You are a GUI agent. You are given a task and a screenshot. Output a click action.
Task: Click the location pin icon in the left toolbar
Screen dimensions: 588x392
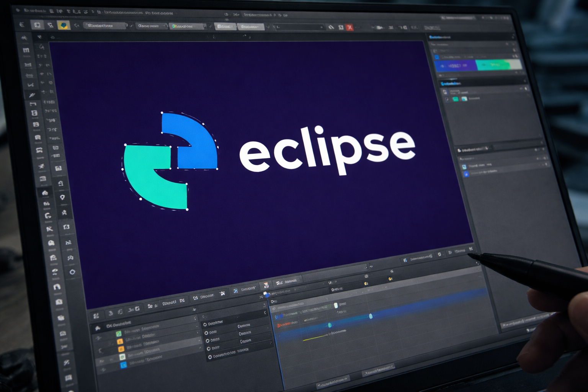62,198
